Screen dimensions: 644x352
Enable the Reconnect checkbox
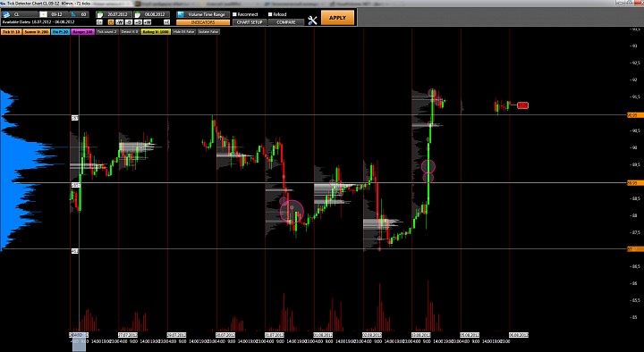tap(235, 14)
